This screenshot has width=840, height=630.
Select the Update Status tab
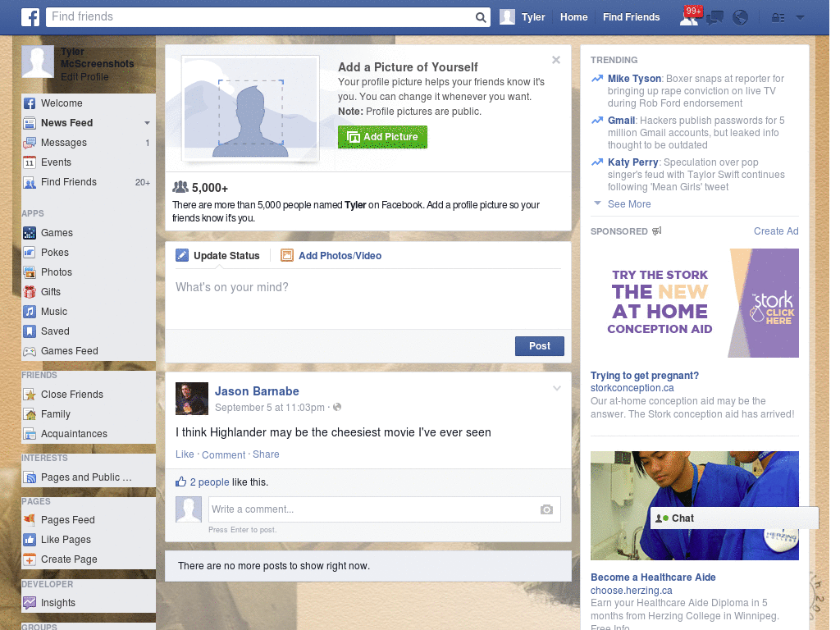point(217,256)
